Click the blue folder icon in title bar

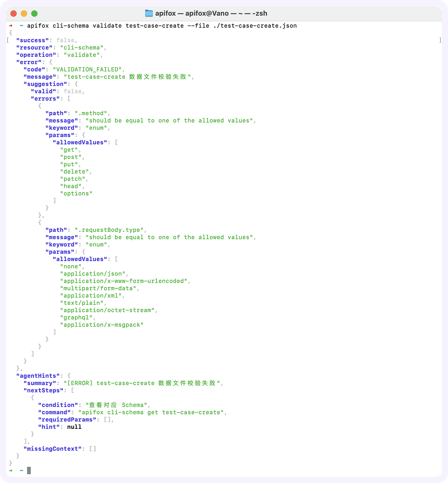[x=148, y=13]
